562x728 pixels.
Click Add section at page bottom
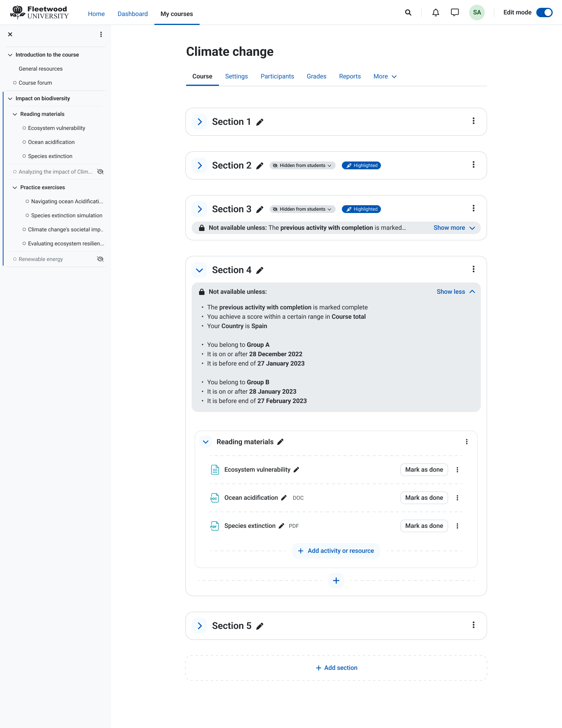[x=336, y=668]
